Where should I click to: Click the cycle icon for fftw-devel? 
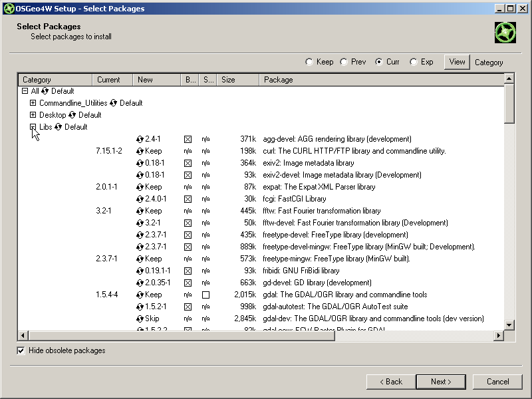click(x=140, y=223)
